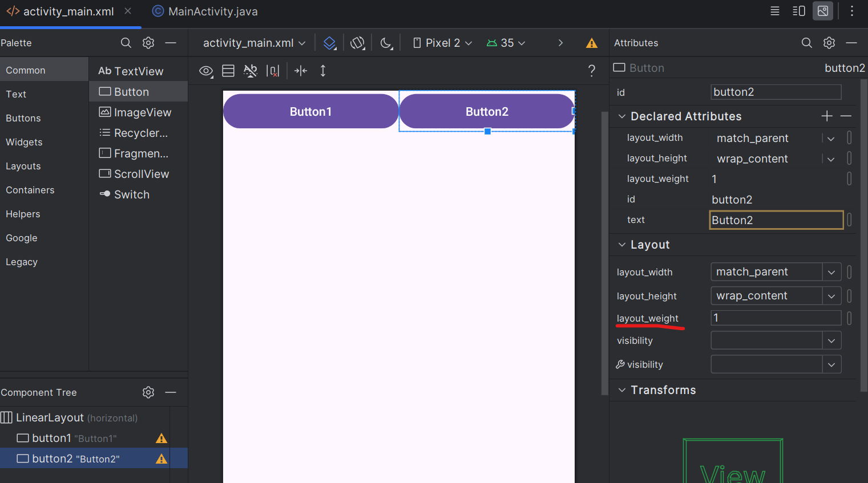Open declared layout_height wrap_content dropdown
This screenshot has height=483, width=868.
click(x=831, y=159)
